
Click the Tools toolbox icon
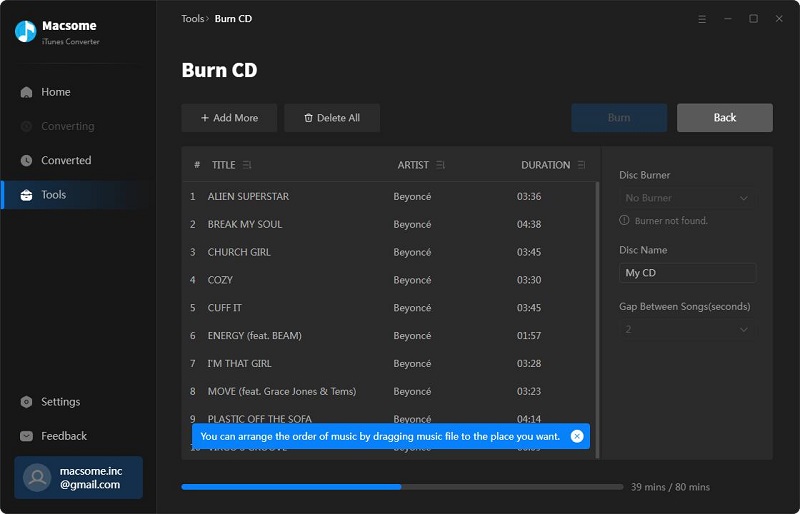pos(26,194)
